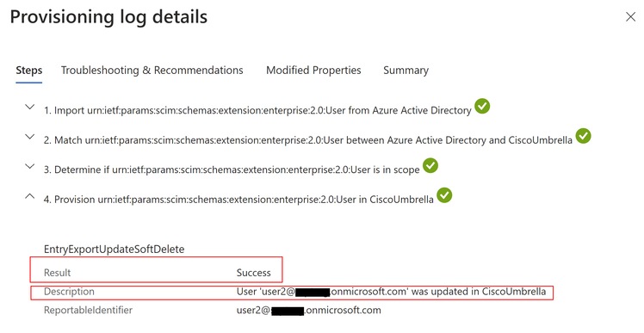Click green checkmark on Import step

[482, 107]
